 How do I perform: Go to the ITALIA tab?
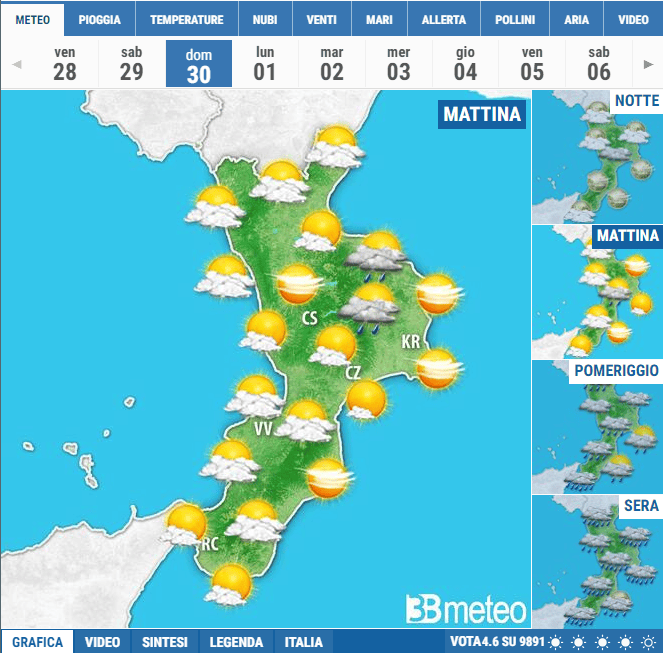pyautogui.click(x=304, y=642)
